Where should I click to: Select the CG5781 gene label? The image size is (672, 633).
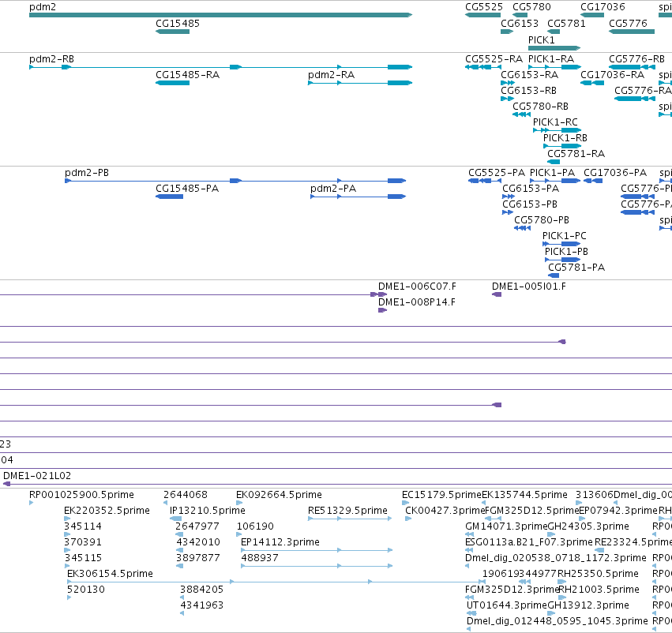point(566,24)
